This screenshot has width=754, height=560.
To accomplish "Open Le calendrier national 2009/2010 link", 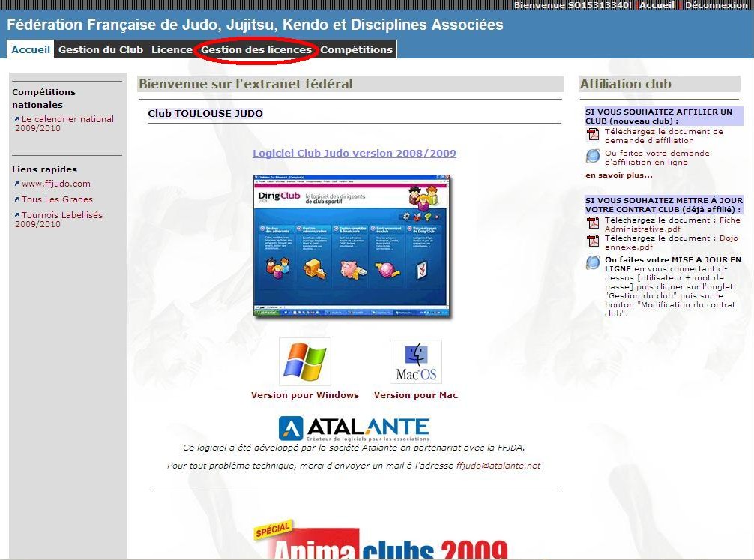I will tap(67, 124).
